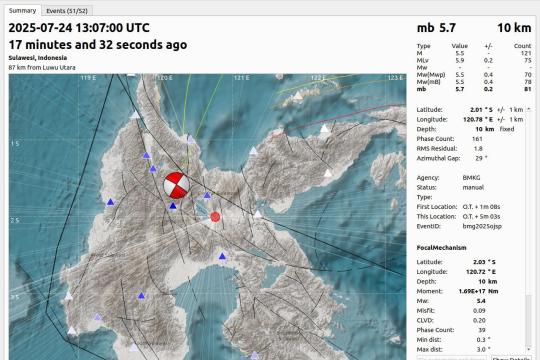The height and width of the screenshot is (360, 540).
Task: Click the 119 E longitude label on map
Action: 89,78
